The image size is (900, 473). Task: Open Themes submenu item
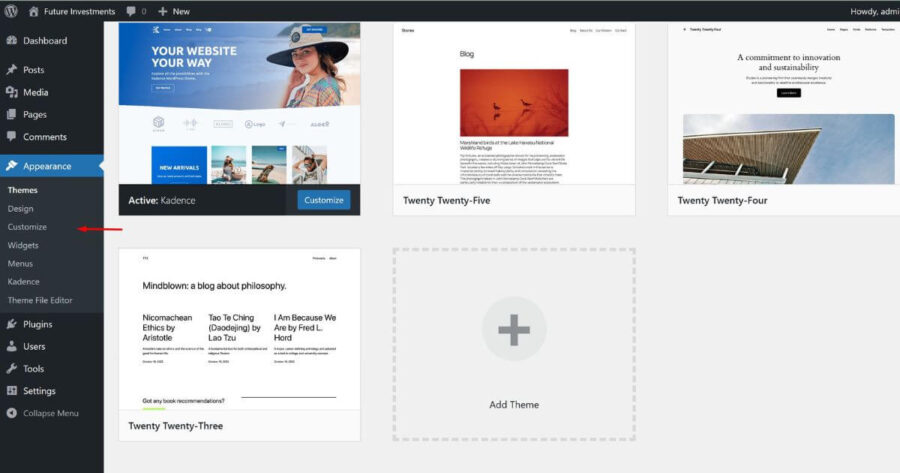coord(22,190)
